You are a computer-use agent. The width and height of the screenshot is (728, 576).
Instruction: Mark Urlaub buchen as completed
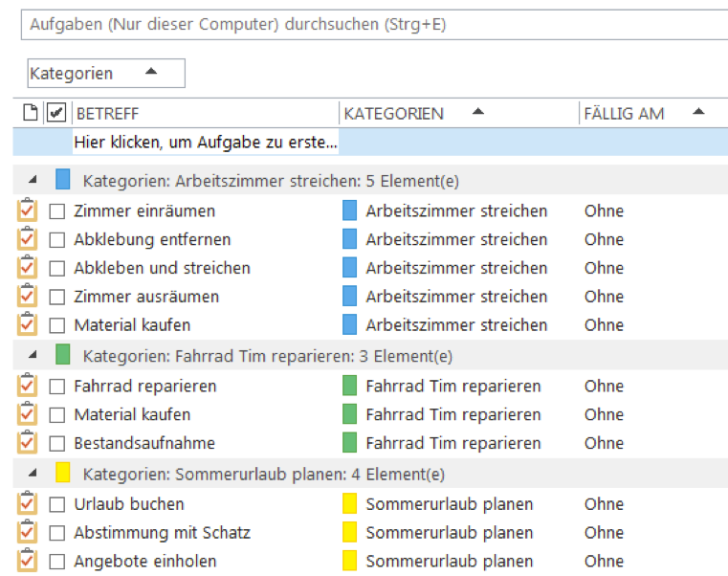coord(57,504)
